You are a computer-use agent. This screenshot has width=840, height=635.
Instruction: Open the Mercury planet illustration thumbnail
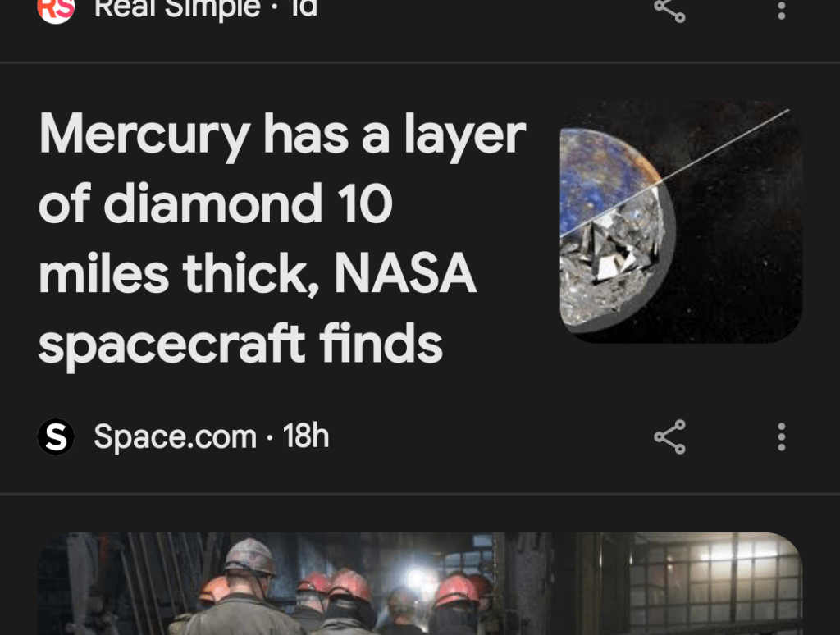click(681, 222)
